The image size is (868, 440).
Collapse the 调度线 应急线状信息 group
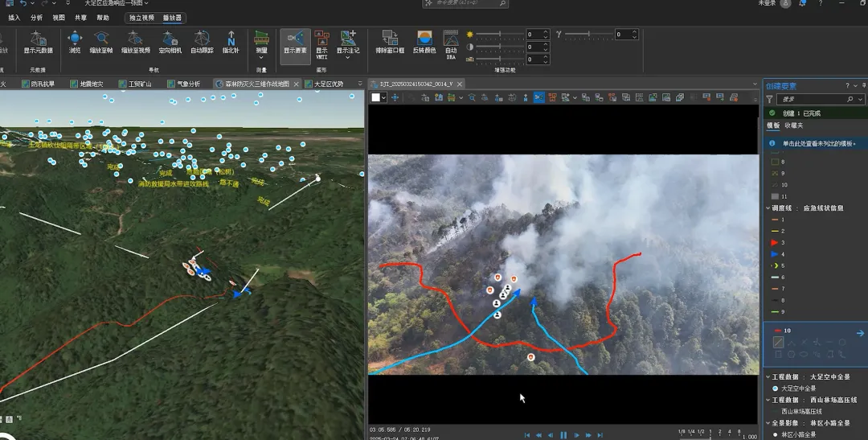point(768,208)
